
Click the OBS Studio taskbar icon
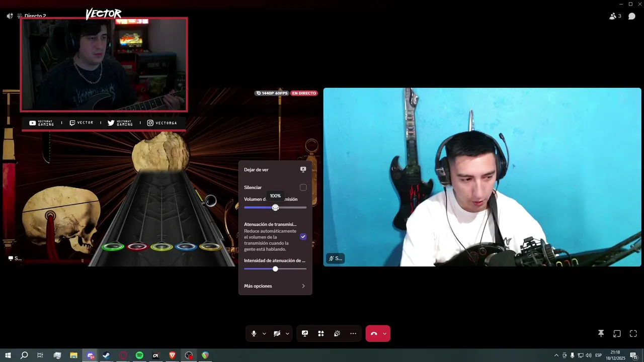pos(189,355)
